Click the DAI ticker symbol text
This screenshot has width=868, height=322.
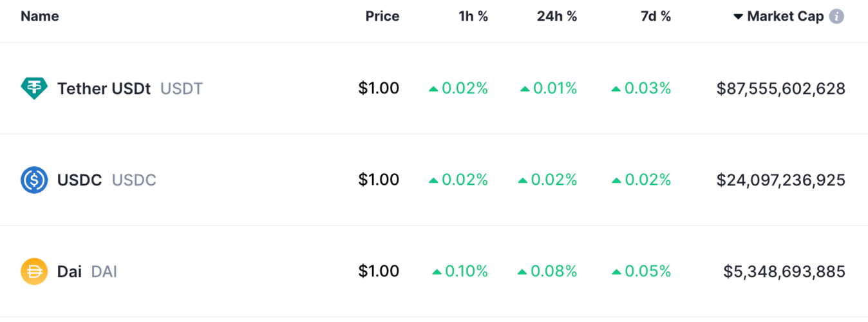(x=104, y=272)
